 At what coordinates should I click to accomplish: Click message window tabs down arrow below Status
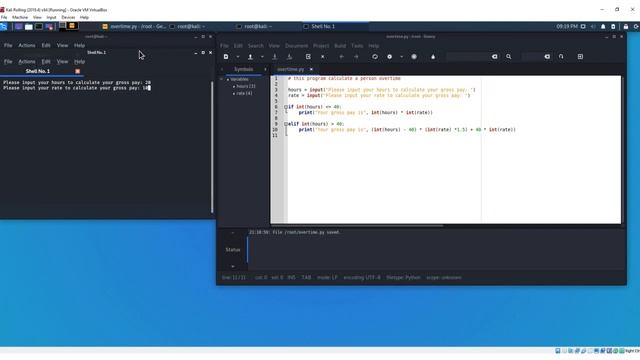pos(233,267)
